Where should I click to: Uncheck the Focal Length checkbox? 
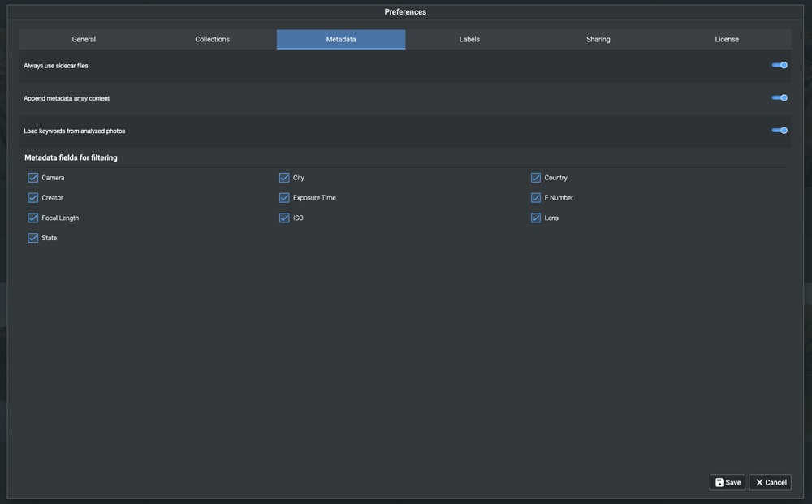click(33, 218)
